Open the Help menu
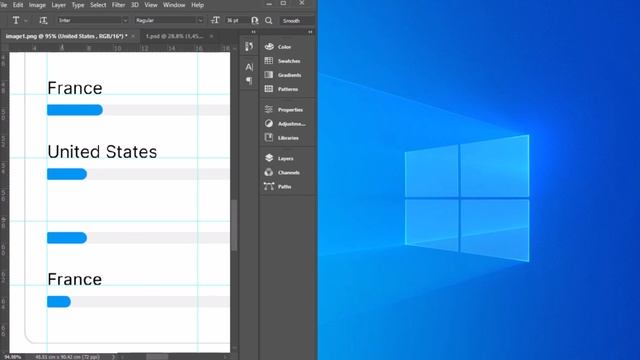Image resolution: width=640 pixels, height=360 pixels. [x=198, y=5]
